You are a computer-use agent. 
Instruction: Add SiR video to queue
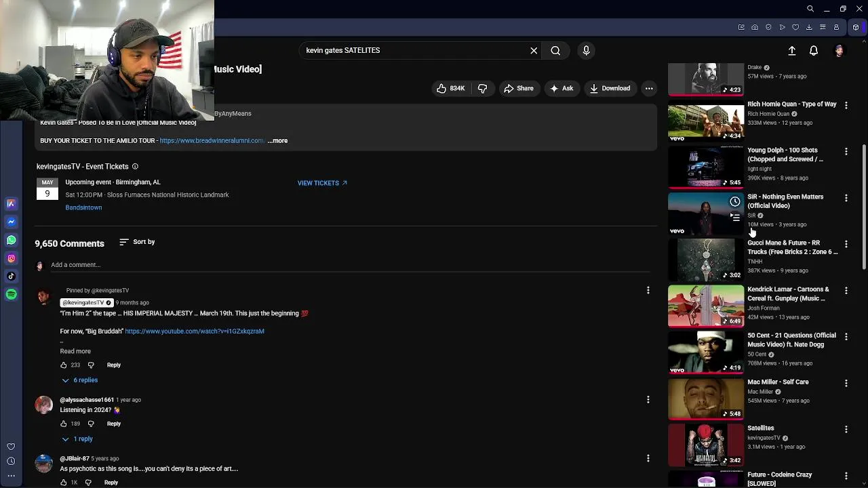pyautogui.click(x=735, y=218)
